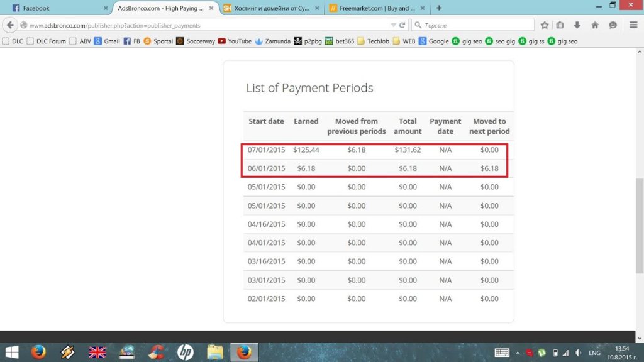The image size is (644, 362).
Task: Click the page vertical scrollbar thumb
Action: (x=640, y=226)
